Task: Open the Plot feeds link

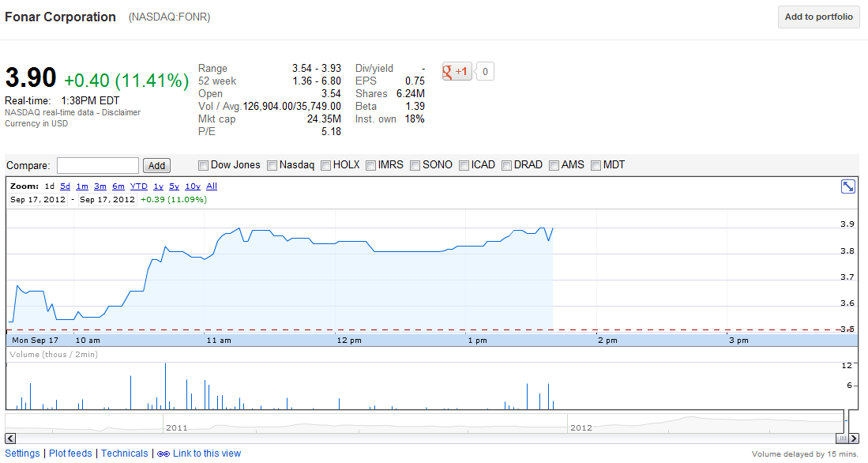Action: (x=70, y=453)
